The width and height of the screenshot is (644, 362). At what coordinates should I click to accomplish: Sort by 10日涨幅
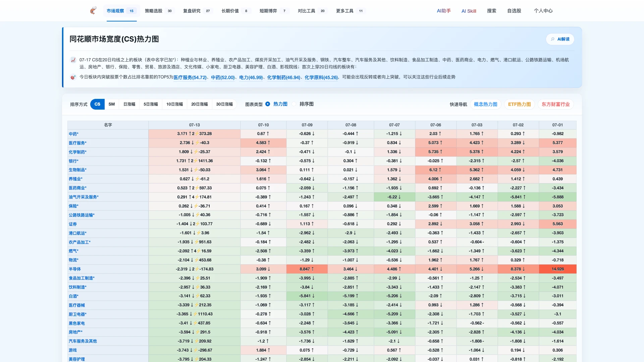click(174, 104)
